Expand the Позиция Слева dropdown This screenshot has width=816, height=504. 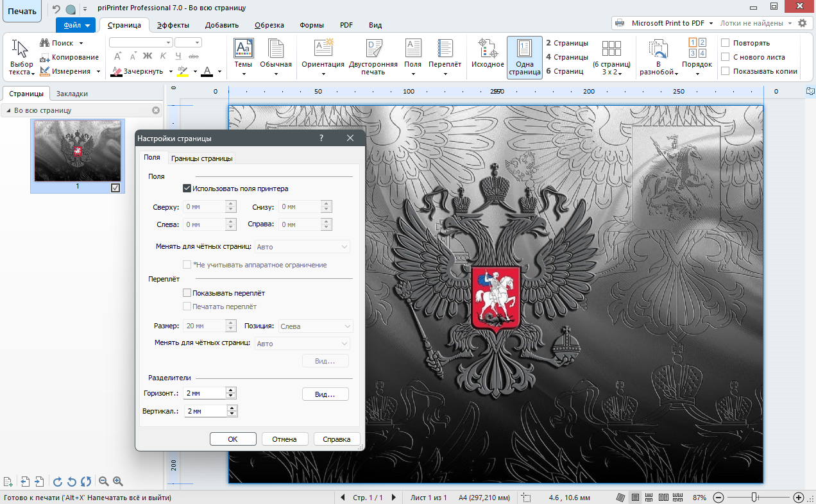(315, 326)
